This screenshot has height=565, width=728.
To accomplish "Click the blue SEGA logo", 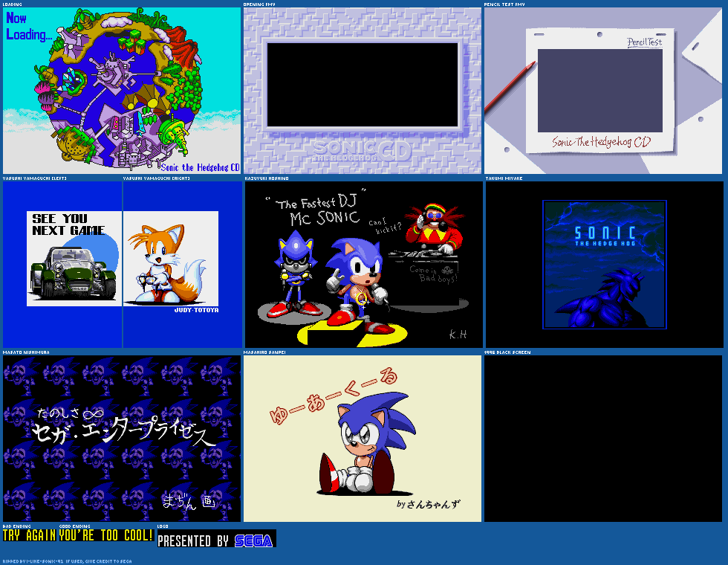I will click(253, 540).
